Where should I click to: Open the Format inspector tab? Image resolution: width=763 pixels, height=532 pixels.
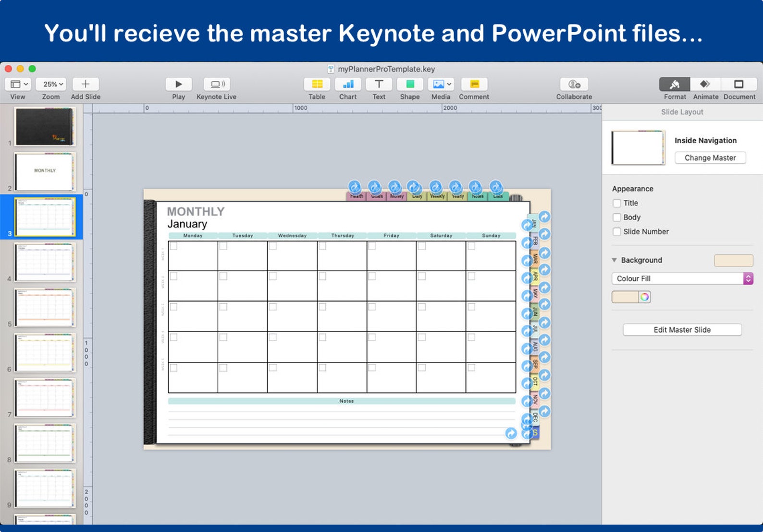pyautogui.click(x=675, y=84)
